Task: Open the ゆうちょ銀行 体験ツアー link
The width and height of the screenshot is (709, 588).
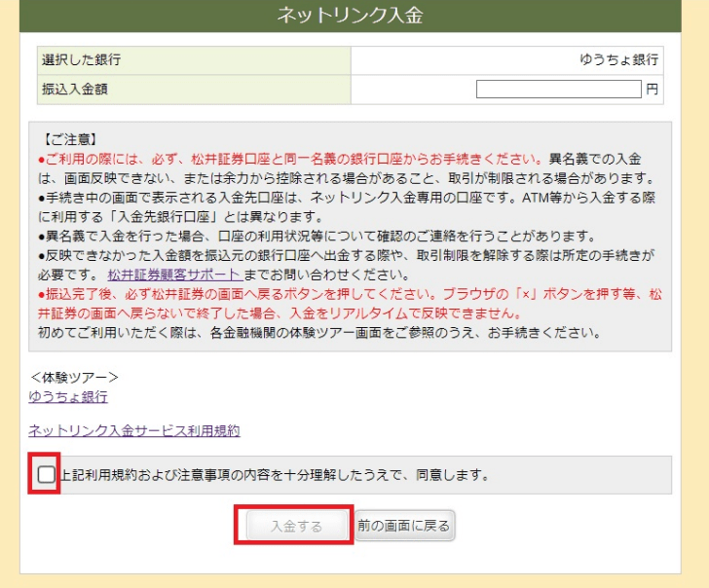Action: point(68,396)
